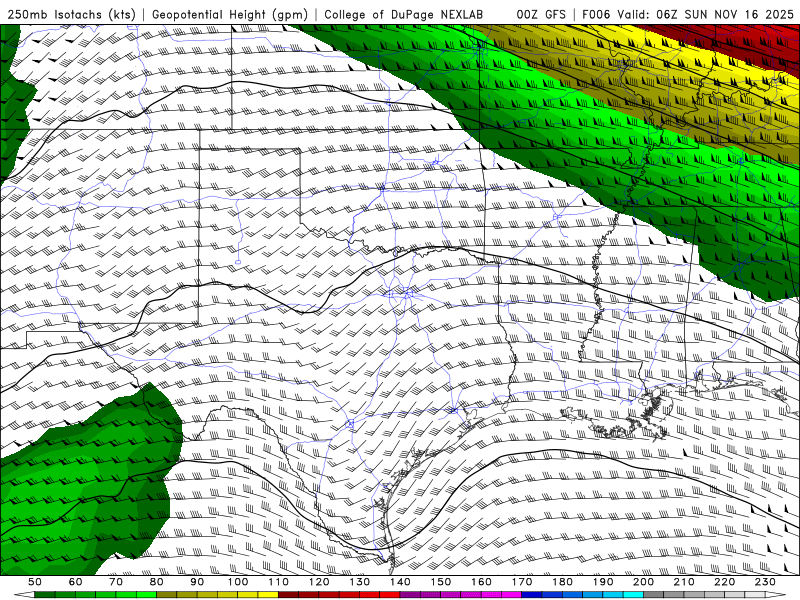The image size is (800, 600).
Task: Pick the dark green swatch below 50
Action: [x=45, y=595]
